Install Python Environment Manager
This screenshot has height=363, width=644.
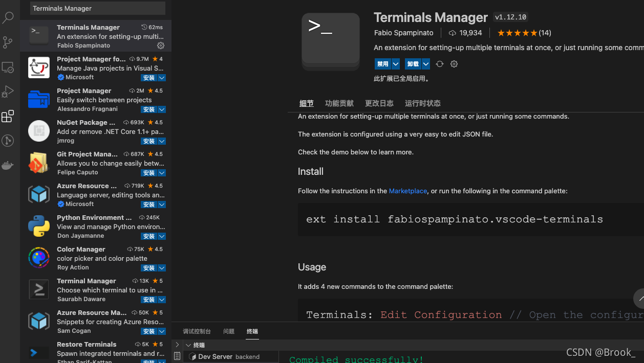click(149, 236)
